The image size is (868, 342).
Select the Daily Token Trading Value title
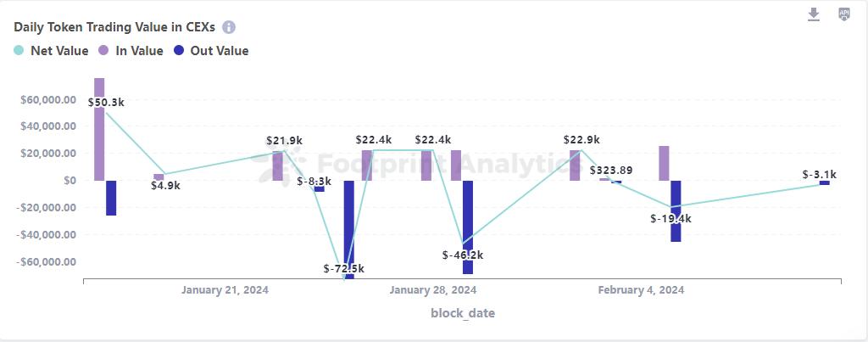pyautogui.click(x=114, y=27)
